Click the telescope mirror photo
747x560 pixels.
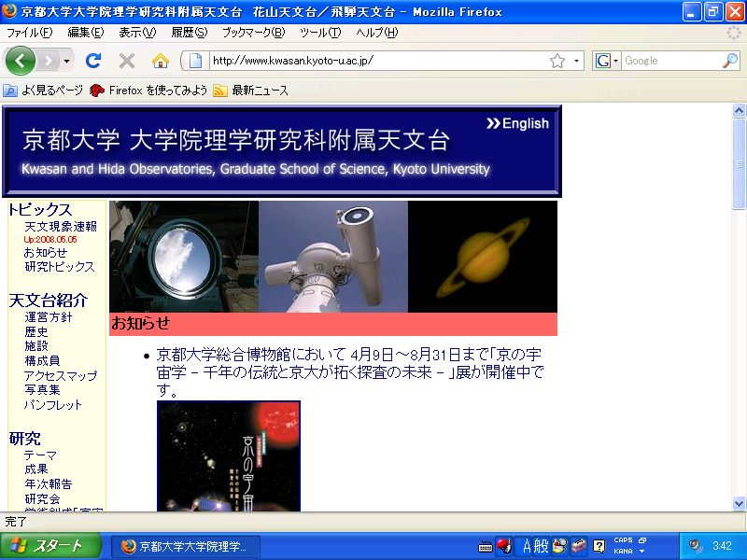click(184, 257)
